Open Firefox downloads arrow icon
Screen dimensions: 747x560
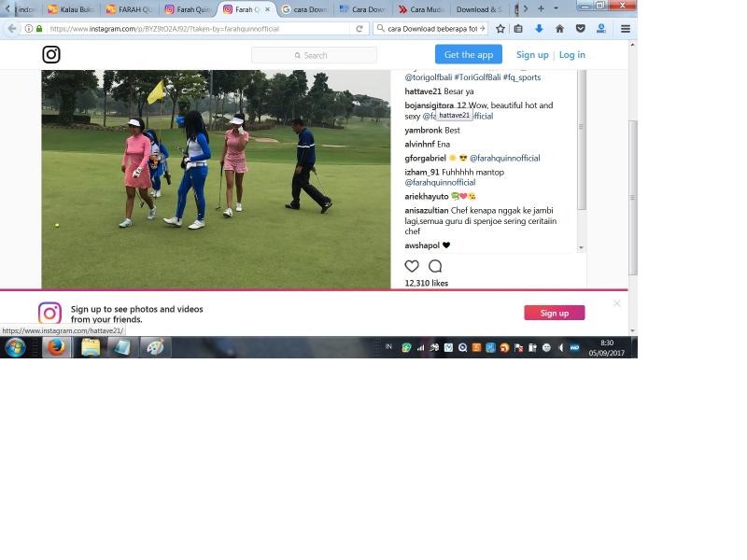[539, 29]
